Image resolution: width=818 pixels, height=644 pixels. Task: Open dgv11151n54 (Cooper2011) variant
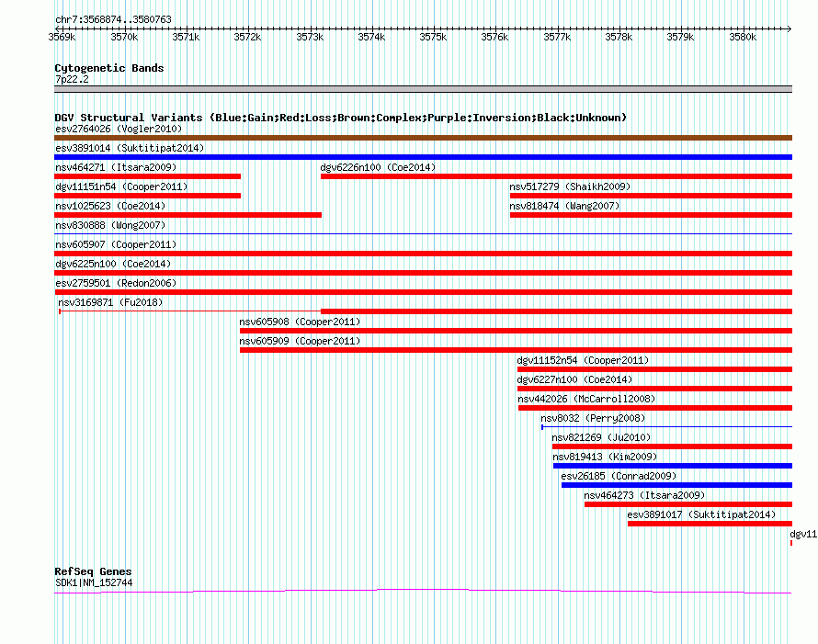[121, 186]
